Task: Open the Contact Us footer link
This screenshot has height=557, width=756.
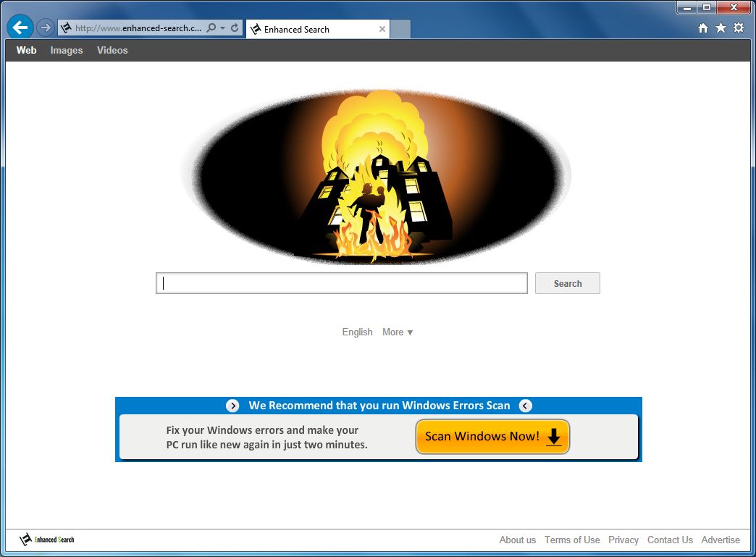Action: coord(670,540)
